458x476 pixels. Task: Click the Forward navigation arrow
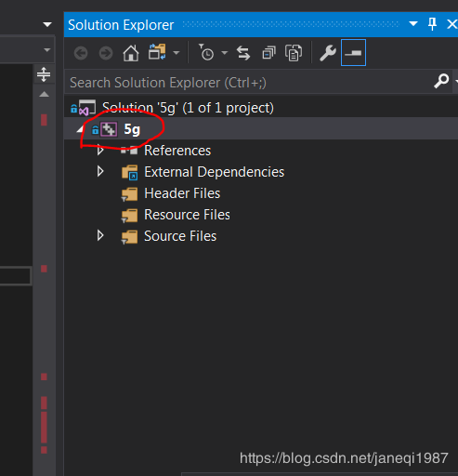(x=106, y=53)
